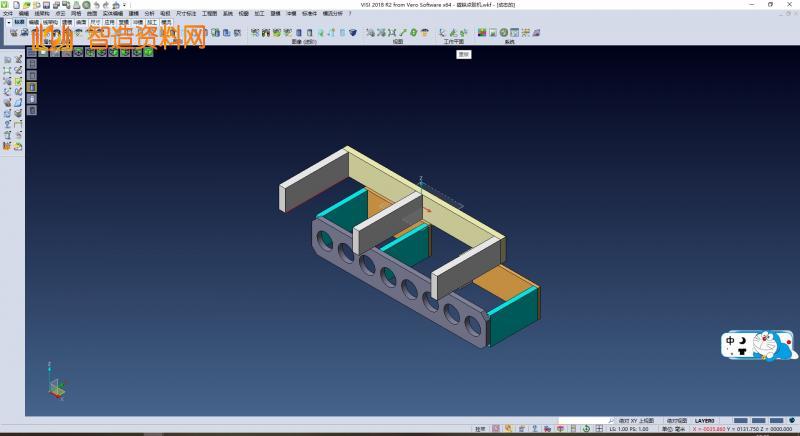Viewport: 800px width, 436px height.
Task: Toggle the yellow highlighted left panel button
Action: 31,88
